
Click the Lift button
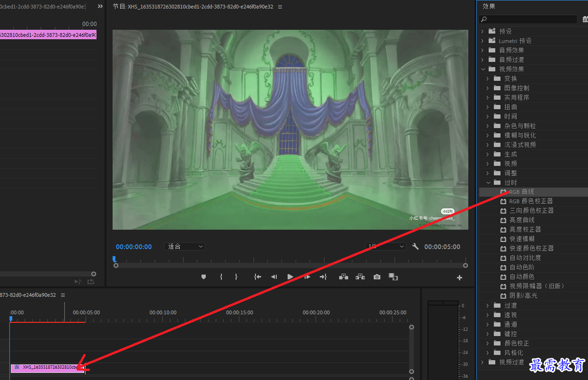click(344, 277)
